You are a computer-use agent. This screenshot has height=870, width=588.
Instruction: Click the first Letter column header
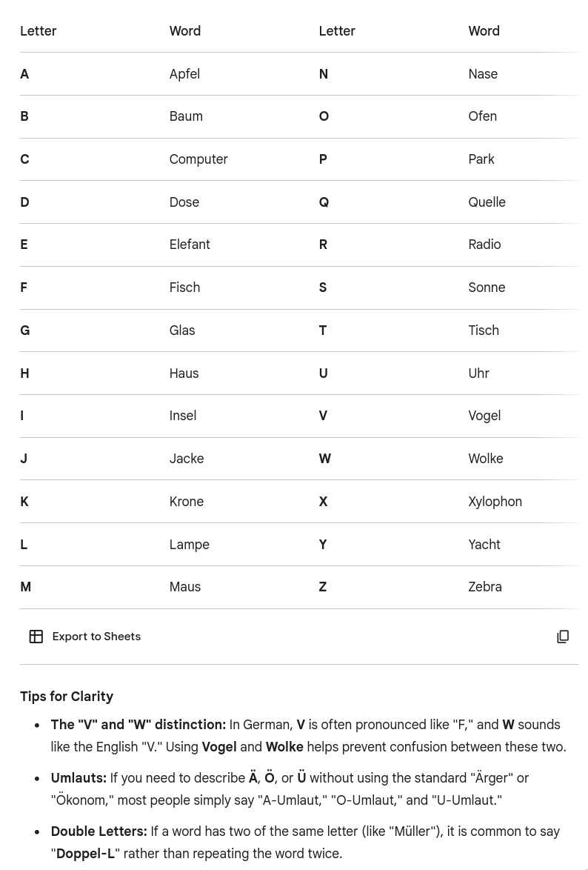click(x=39, y=31)
